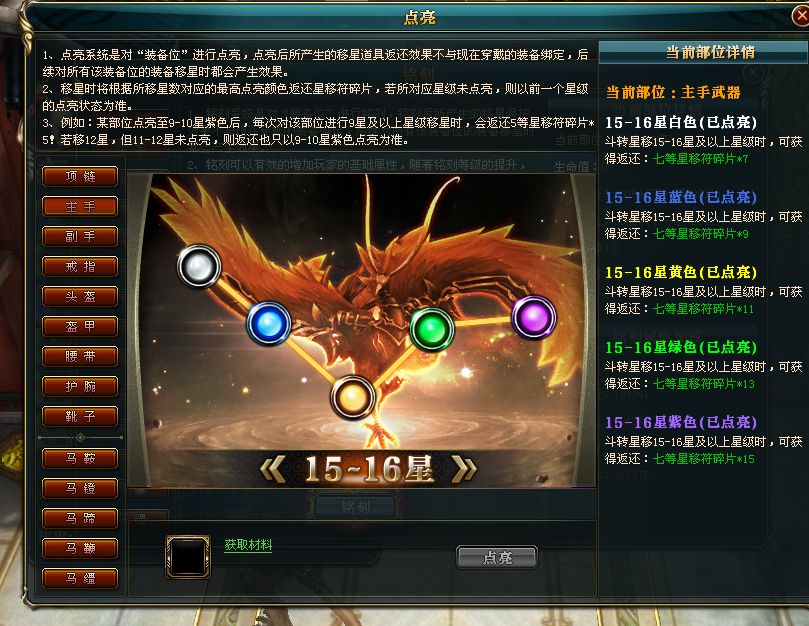Go to next star tier arrow

(x=464, y=469)
